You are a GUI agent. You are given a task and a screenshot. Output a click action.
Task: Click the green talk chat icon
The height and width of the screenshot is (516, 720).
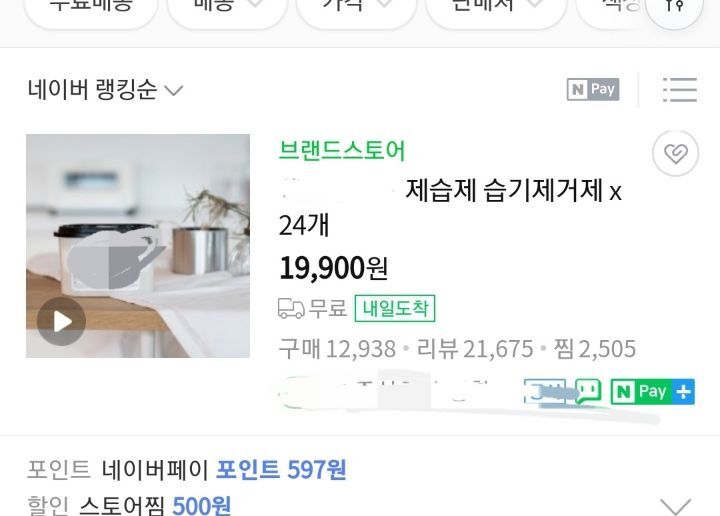coord(588,392)
